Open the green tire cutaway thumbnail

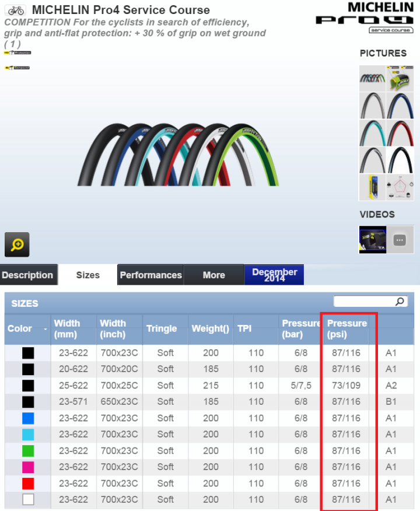pyautogui.click(x=400, y=79)
